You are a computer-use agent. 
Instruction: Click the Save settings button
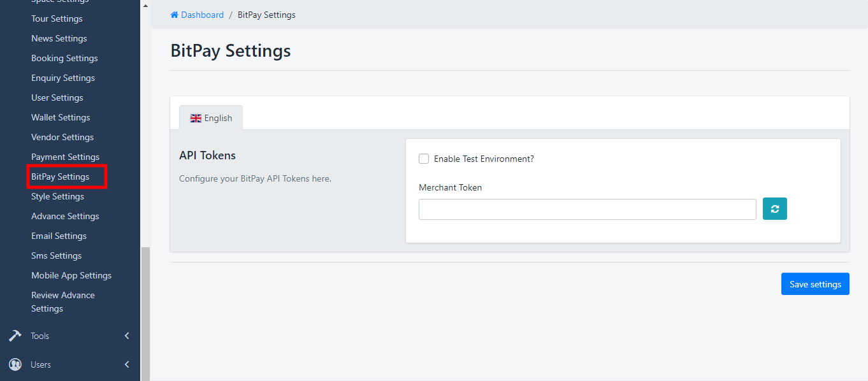point(815,284)
